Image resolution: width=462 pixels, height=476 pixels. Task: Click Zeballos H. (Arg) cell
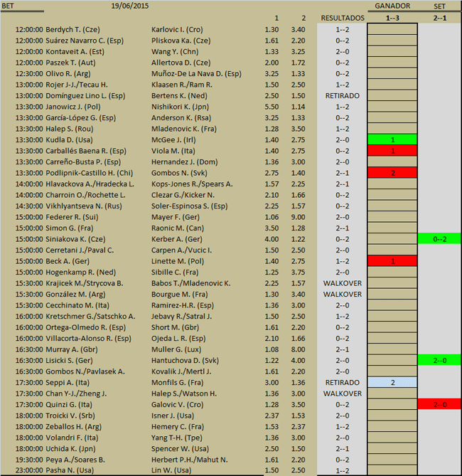click(73, 427)
